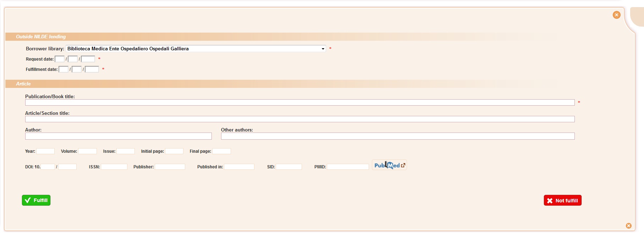644x241 pixels.
Task: Click the Author input field
Action: tap(119, 136)
